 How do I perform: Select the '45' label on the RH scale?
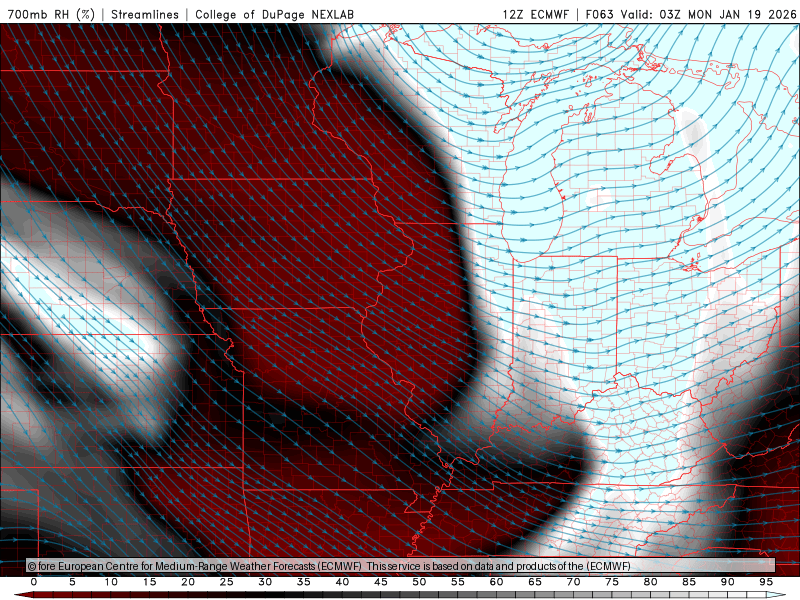[381, 582]
